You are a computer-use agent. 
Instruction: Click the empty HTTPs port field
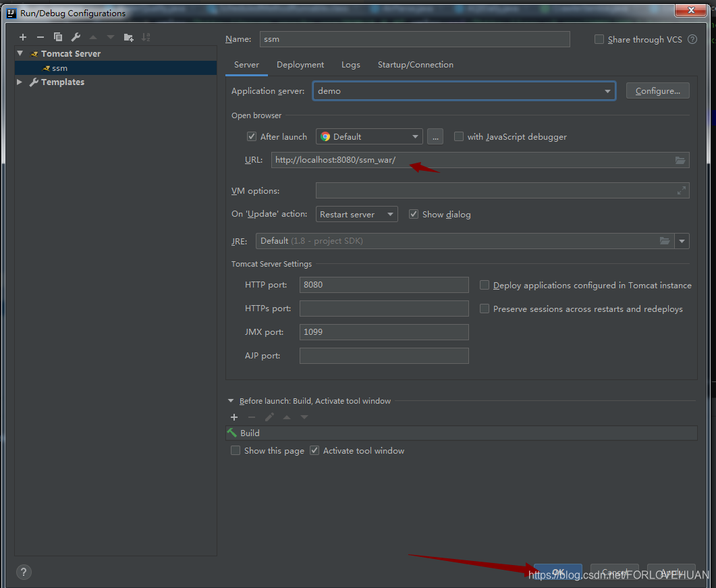tap(384, 309)
